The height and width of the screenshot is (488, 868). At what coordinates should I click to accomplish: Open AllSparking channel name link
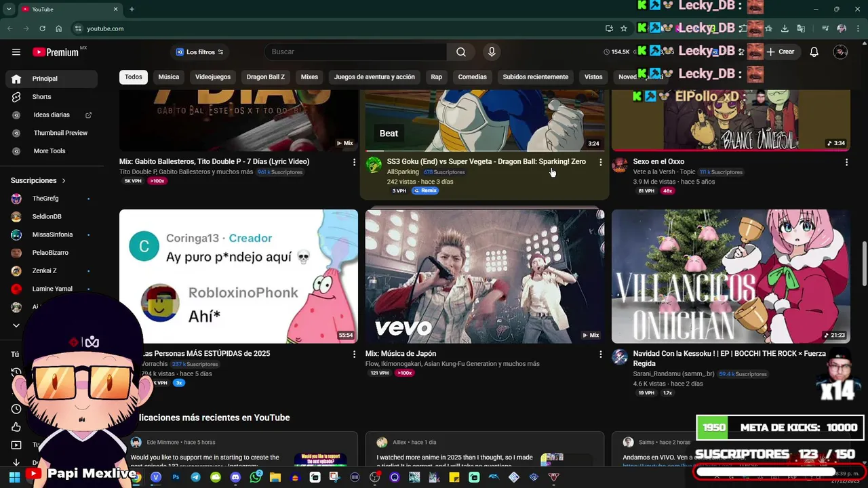click(x=403, y=172)
